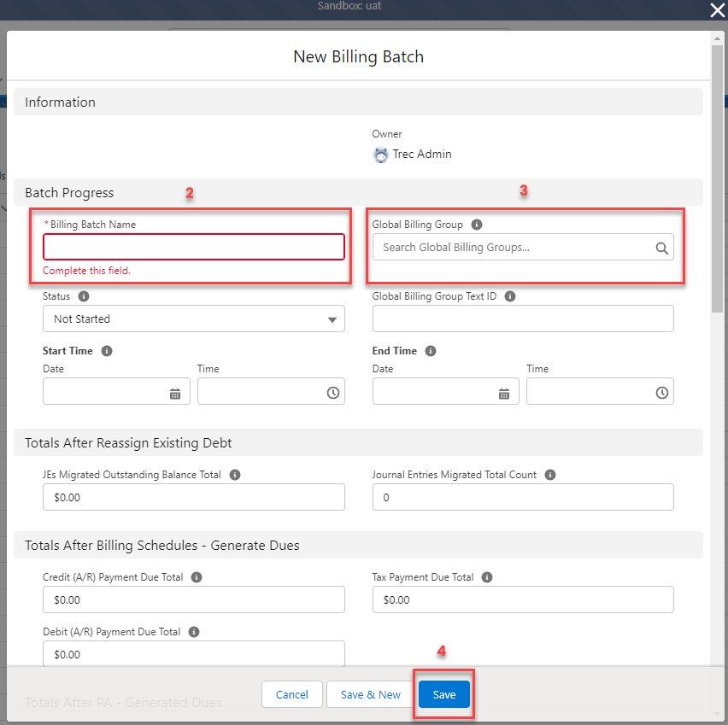Click the Global Billing Group search magnifier icon
The height and width of the screenshot is (725, 728).
[662, 247]
